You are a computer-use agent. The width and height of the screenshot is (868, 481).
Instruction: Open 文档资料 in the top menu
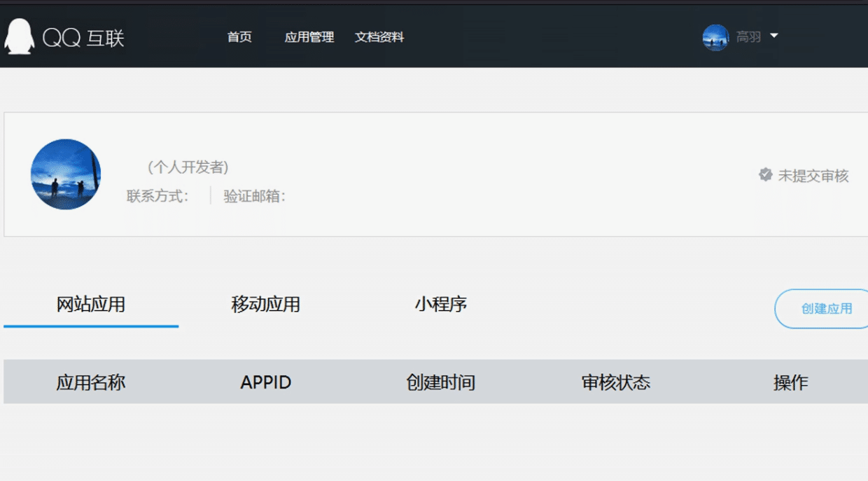[379, 37]
